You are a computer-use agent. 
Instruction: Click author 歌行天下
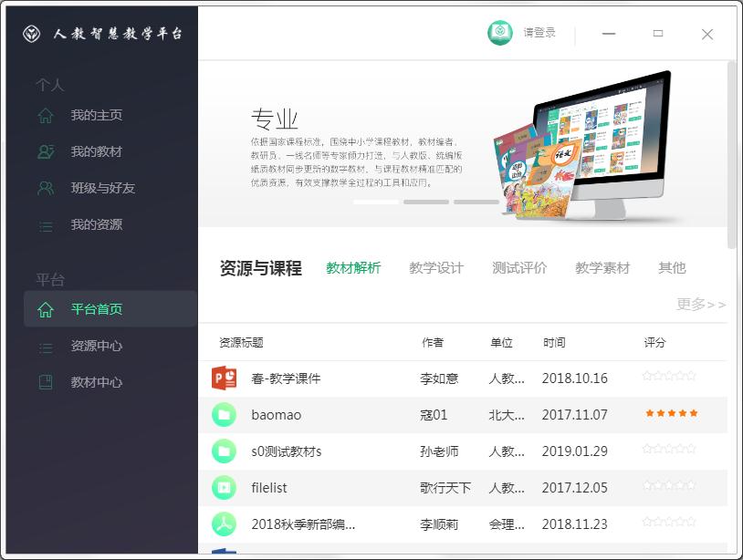pos(445,488)
